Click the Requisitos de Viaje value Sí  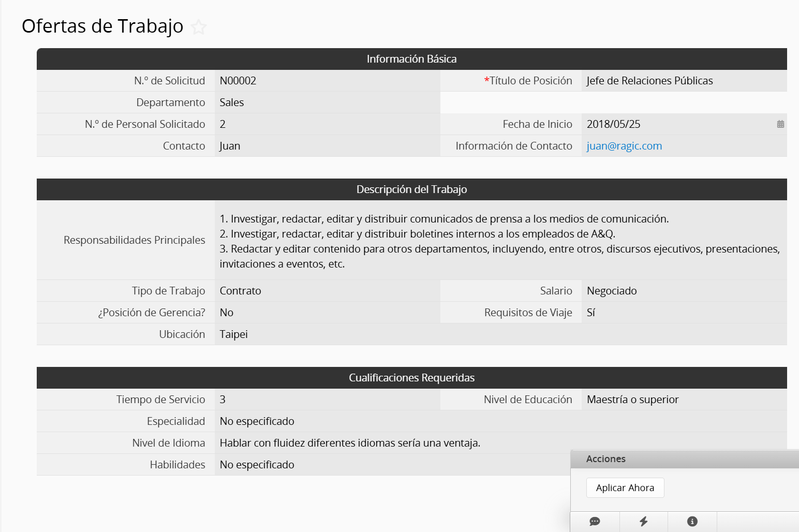coord(591,313)
